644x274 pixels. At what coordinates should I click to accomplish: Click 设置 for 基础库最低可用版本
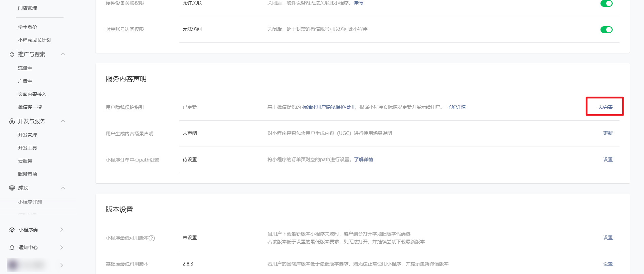(x=608, y=264)
